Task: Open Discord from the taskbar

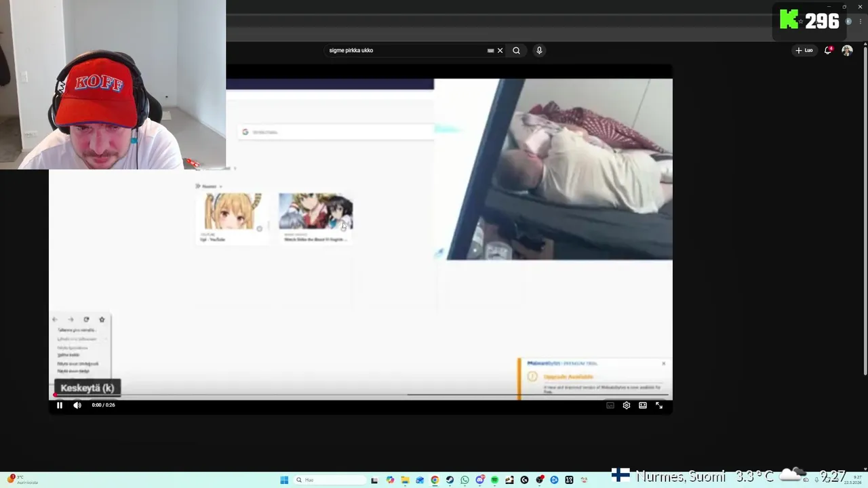Action: click(479, 480)
